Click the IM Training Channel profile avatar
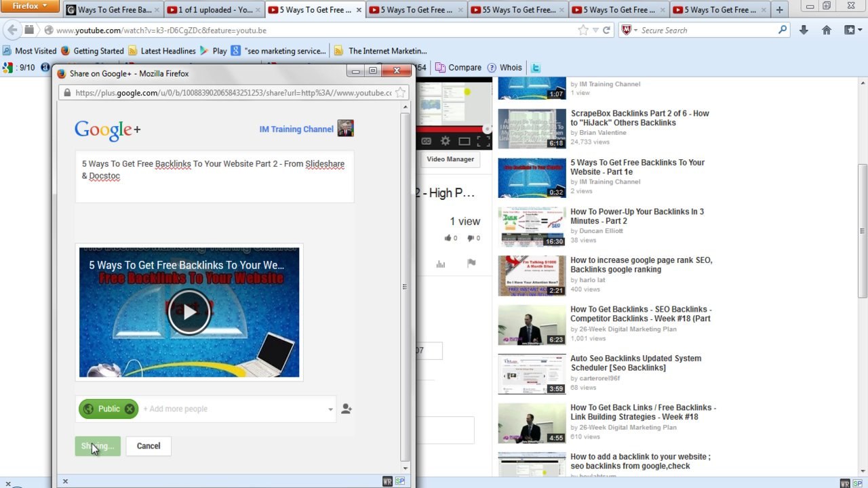This screenshot has height=488, width=868. click(346, 129)
